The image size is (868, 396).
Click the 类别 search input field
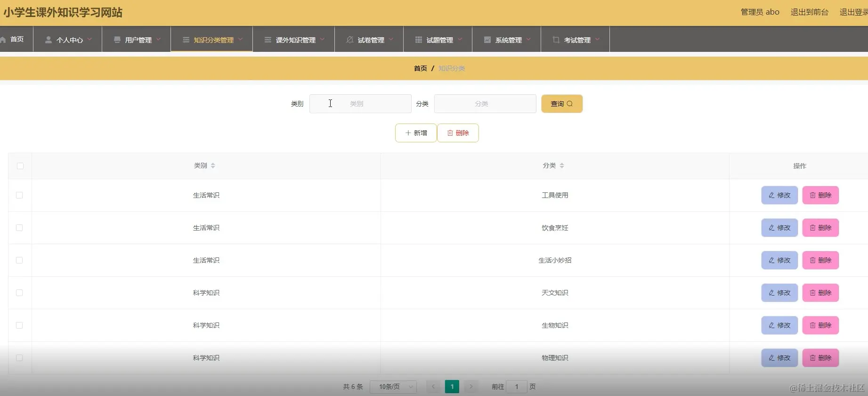point(360,104)
